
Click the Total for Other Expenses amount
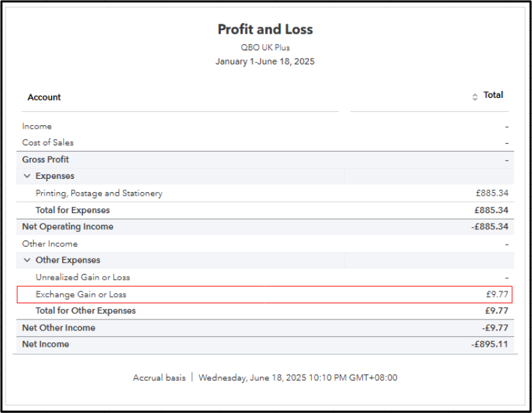coord(496,311)
